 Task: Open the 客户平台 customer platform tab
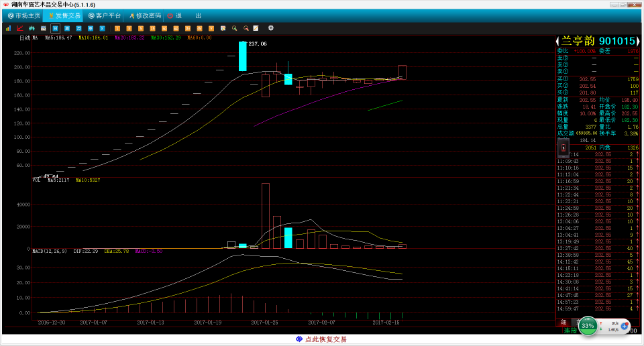105,15
